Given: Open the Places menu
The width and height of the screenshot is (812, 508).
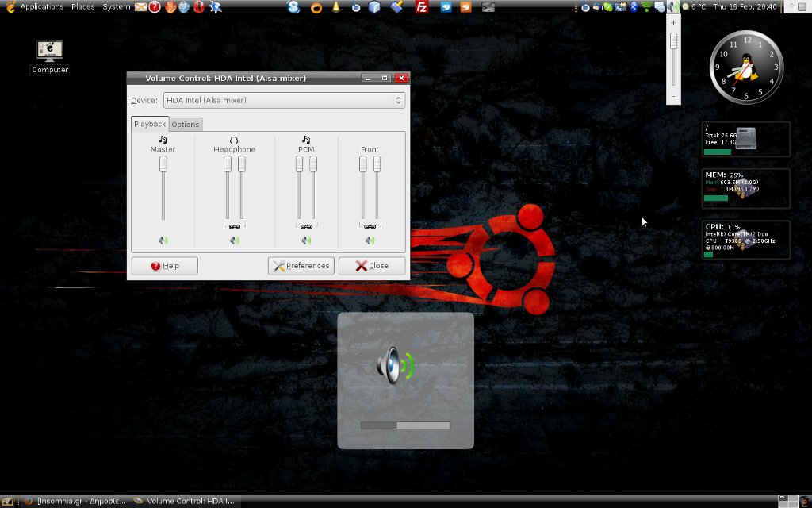Looking at the screenshot, I should coord(82,6).
